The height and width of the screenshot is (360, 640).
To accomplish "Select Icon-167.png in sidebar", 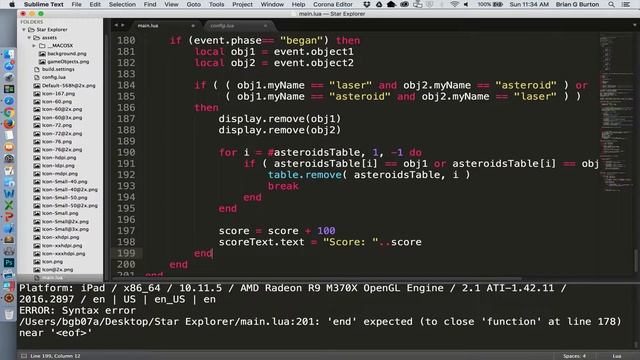I will click(58, 93).
